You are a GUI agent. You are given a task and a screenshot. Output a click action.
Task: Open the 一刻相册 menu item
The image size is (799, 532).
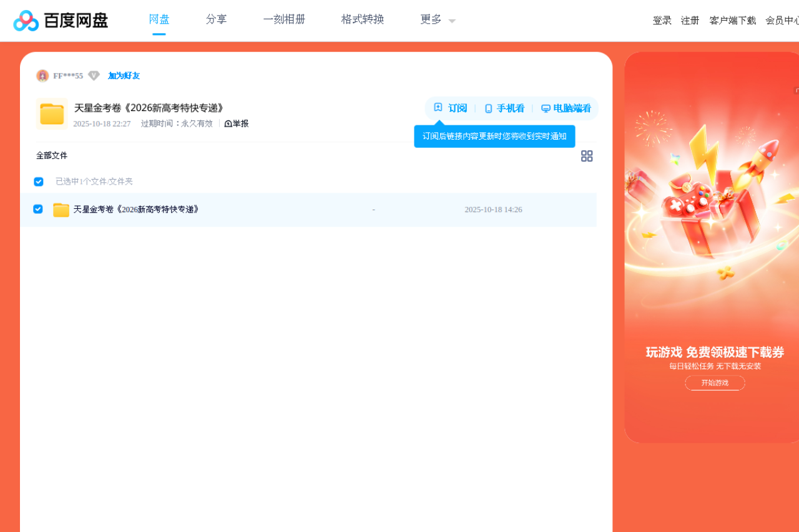(x=285, y=19)
